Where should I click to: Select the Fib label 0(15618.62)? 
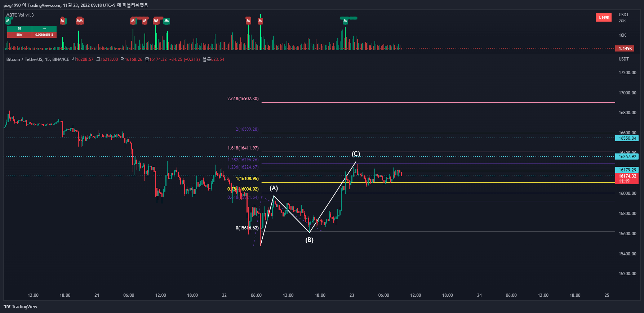point(247,228)
